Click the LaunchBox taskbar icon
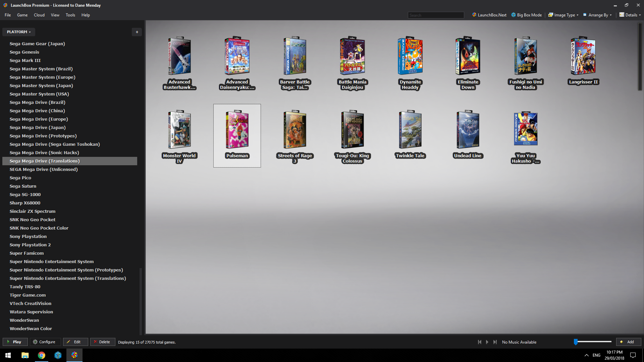 pyautogui.click(x=74, y=355)
